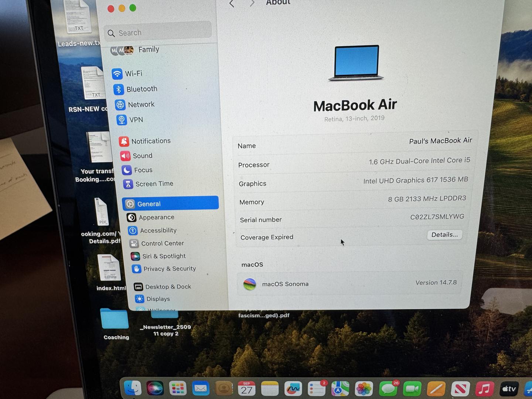The height and width of the screenshot is (399, 532).
Task: Open Wi-Fi settings in sidebar
Action: click(x=127, y=74)
